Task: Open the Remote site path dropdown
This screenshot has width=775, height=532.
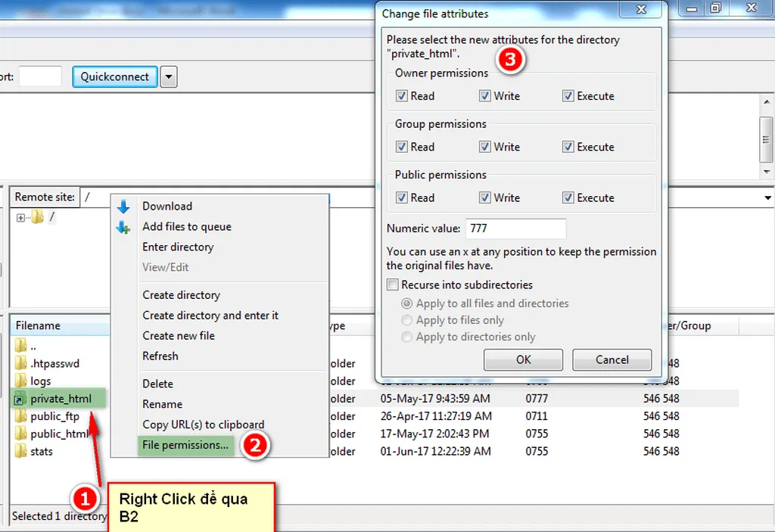Action: [767, 198]
